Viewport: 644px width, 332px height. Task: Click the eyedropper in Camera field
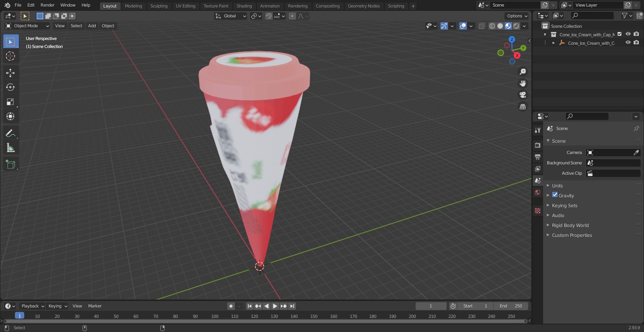point(636,153)
